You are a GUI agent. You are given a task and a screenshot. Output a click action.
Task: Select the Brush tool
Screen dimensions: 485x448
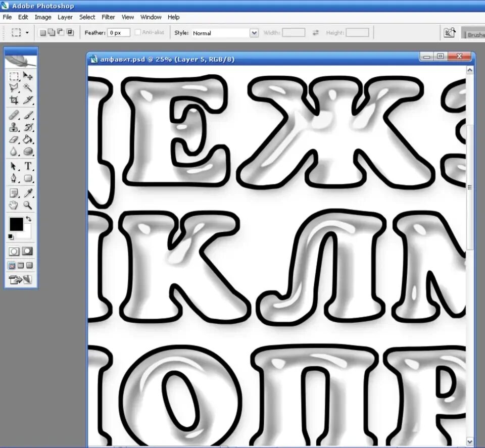coord(28,115)
